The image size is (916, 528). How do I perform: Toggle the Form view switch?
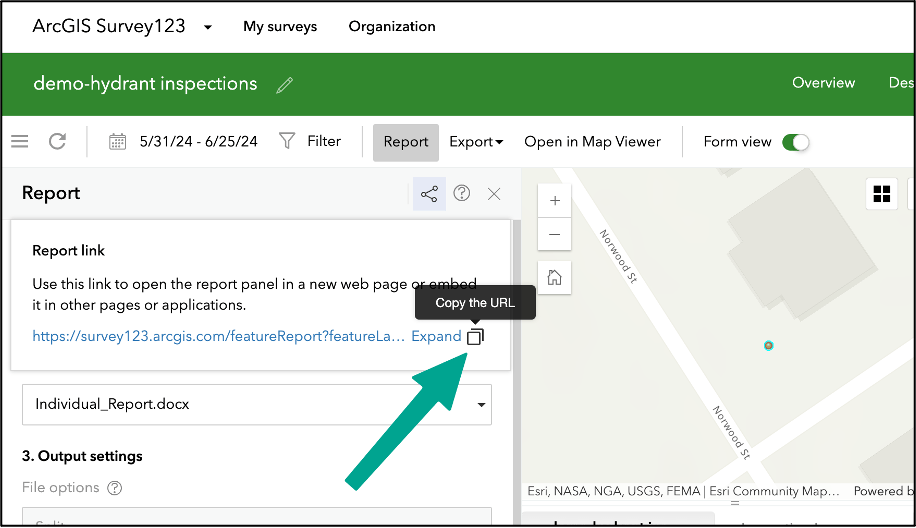(795, 142)
